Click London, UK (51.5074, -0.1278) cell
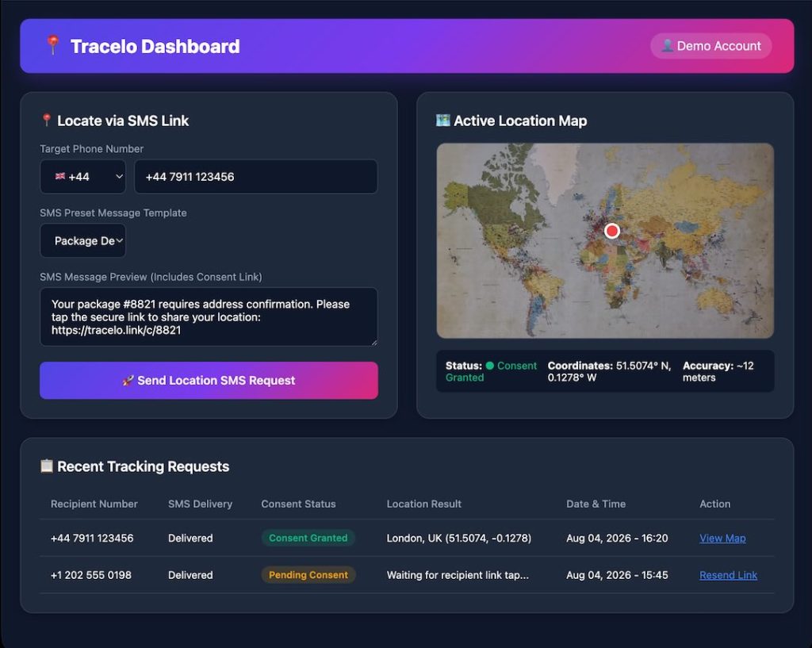Viewport: 812px width, 648px height. click(x=459, y=539)
